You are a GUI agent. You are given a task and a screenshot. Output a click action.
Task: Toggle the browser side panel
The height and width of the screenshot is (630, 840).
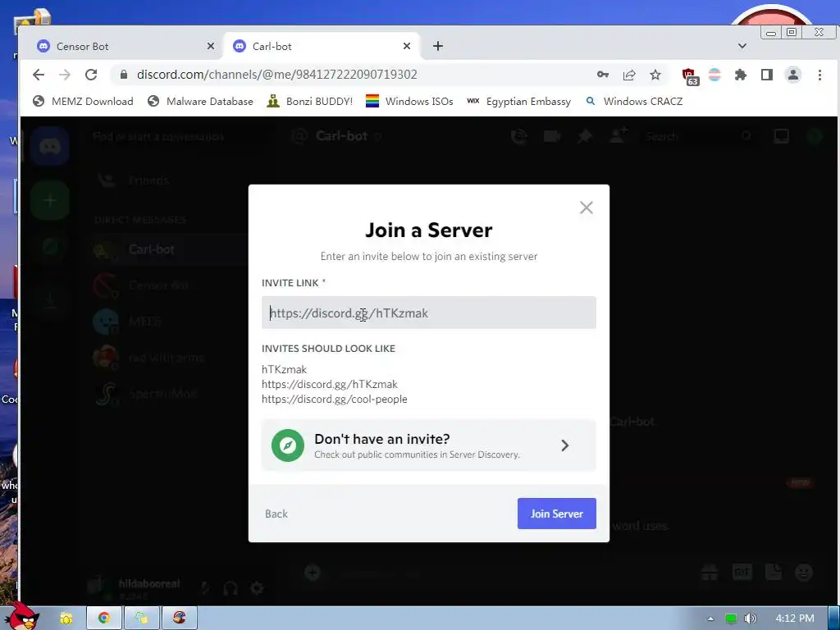[x=767, y=75]
